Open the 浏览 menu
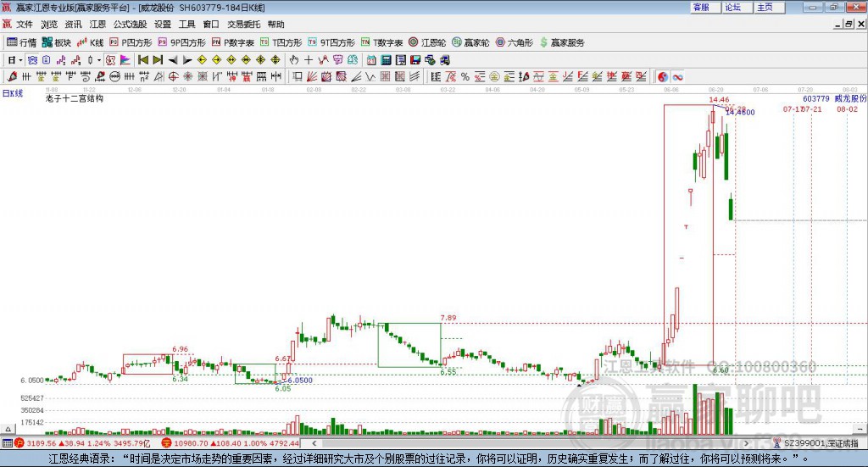This screenshot has height=467, width=868. (48, 25)
